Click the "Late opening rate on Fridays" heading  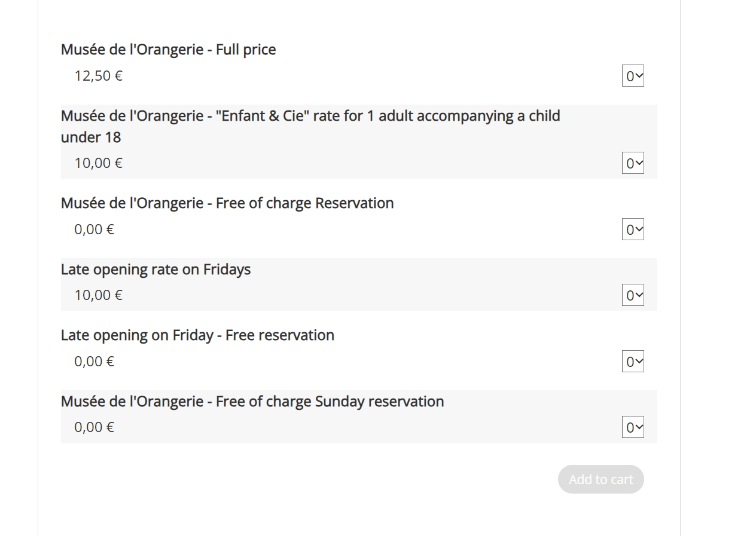point(156,269)
